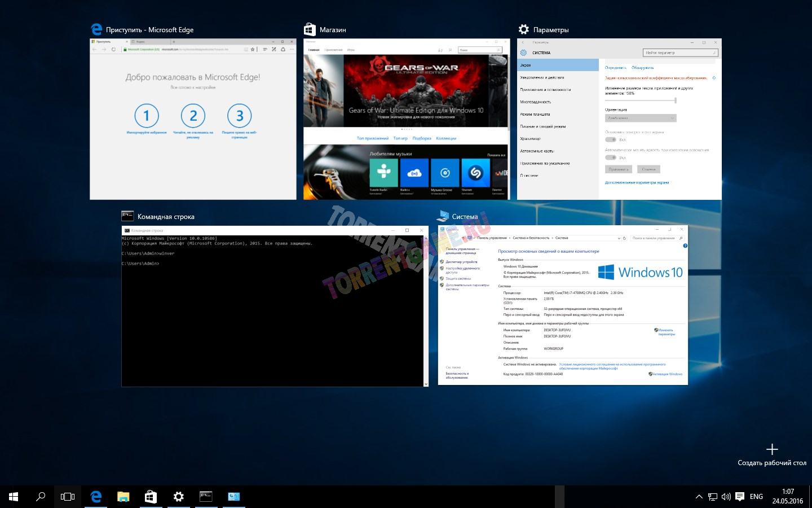The image size is (812, 508).
Task: Open the taskbar search magnifier
Action: tap(41, 497)
